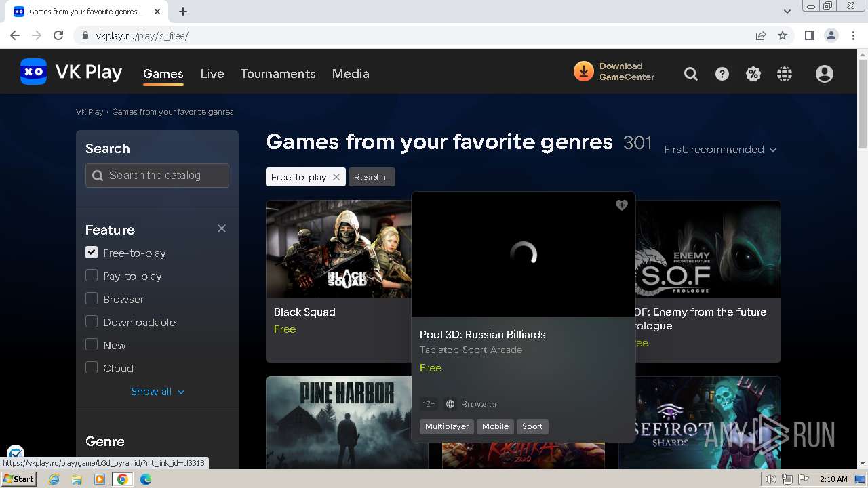Click the Download GameCenter arrow icon

(583, 71)
